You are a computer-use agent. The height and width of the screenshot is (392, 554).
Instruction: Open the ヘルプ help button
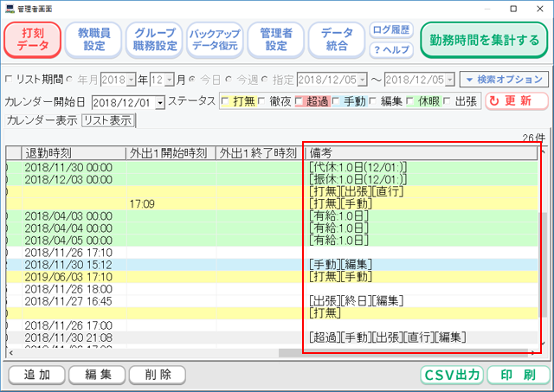pos(391,50)
